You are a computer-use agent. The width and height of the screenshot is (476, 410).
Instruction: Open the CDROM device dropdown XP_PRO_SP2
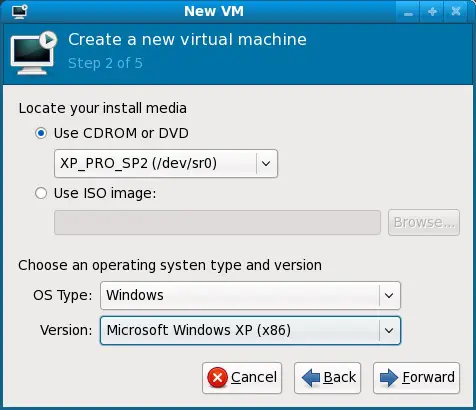coord(166,164)
